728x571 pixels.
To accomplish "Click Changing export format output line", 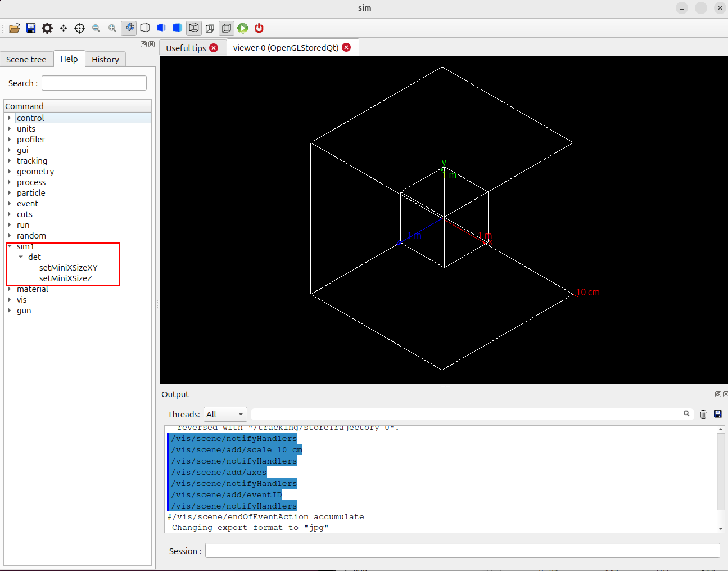I will tap(250, 528).
